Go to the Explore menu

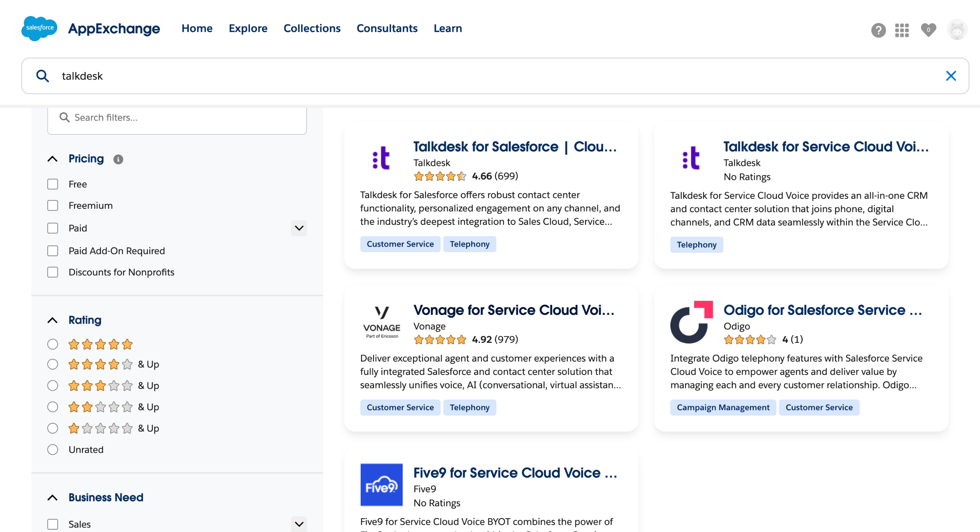click(x=248, y=28)
